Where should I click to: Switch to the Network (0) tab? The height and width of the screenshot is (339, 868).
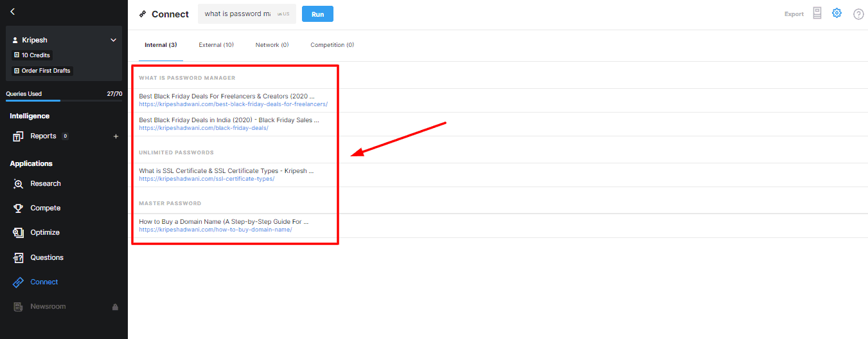tap(272, 45)
